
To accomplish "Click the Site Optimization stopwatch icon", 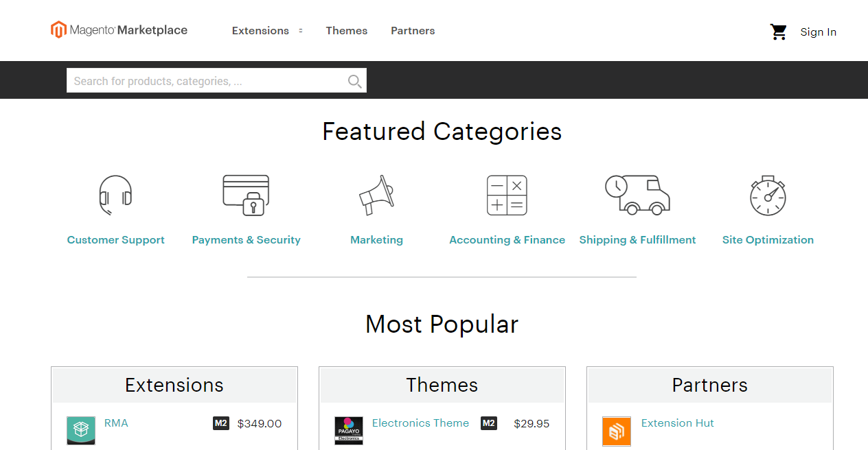I will point(768,196).
